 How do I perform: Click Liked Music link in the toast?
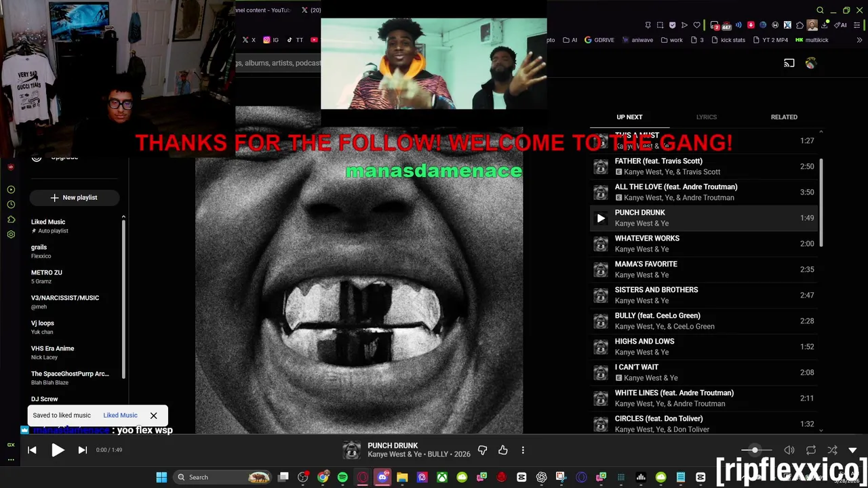click(x=120, y=415)
